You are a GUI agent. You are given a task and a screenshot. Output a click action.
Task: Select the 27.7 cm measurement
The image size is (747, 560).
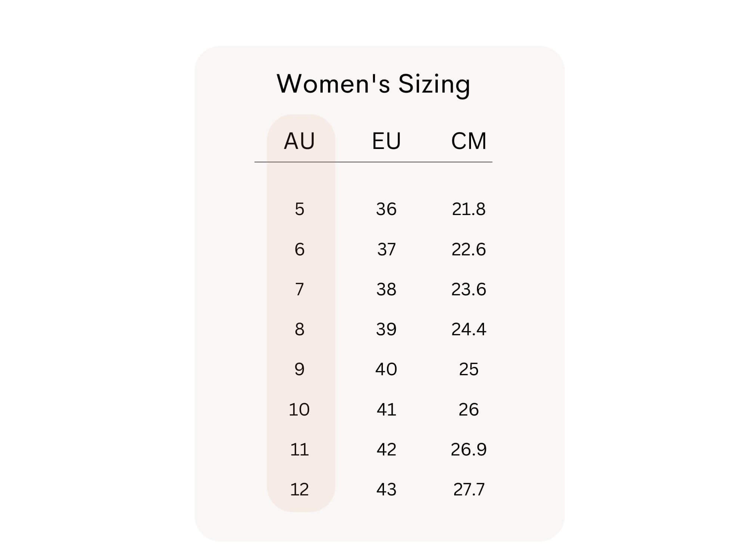pos(469,489)
